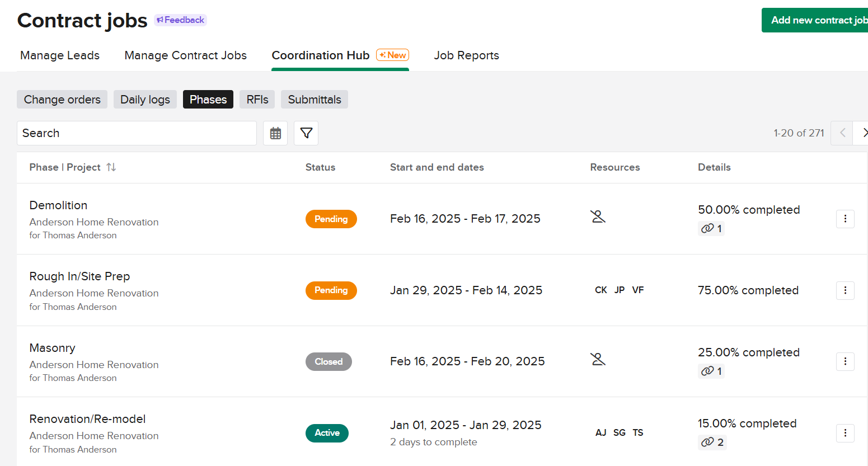Open Masonry row three-dot menu
Image resolution: width=868 pixels, height=466 pixels.
pyautogui.click(x=845, y=361)
